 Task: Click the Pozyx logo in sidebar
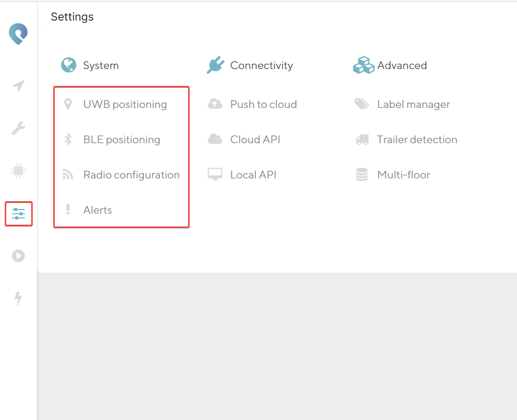click(x=18, y=34)
